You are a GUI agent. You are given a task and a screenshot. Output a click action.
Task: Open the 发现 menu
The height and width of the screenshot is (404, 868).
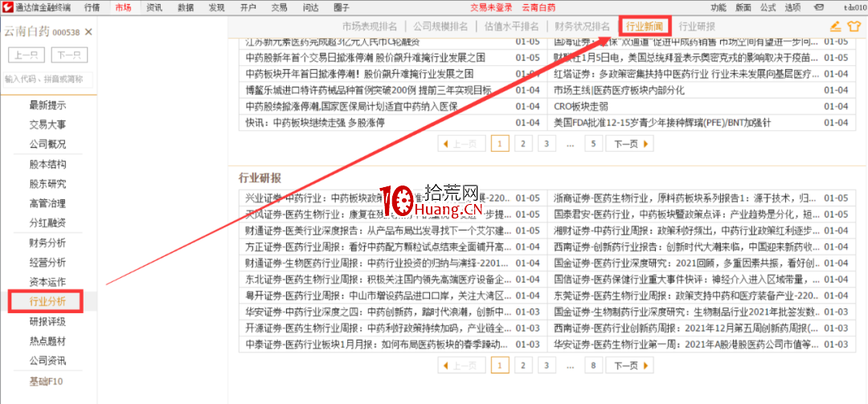point(217,8)
